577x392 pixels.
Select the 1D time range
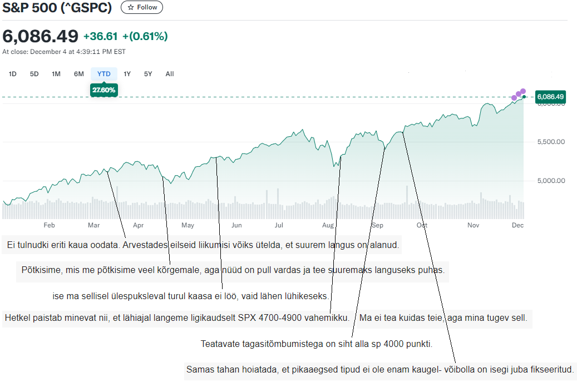(13, 74)
